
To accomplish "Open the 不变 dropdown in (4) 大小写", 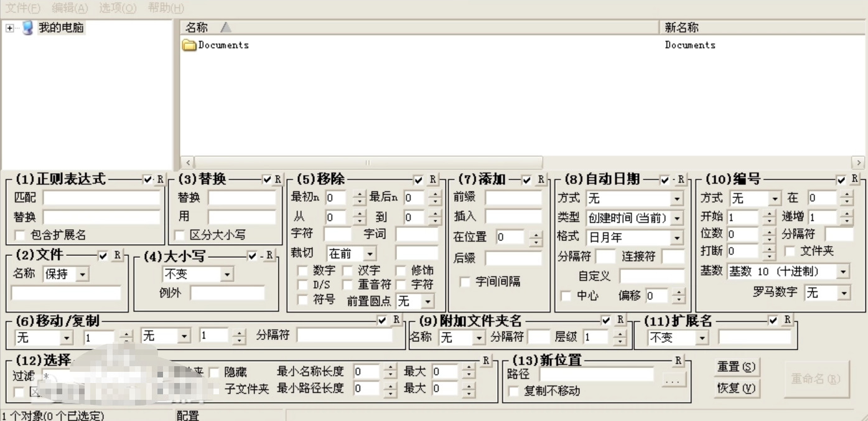I will (226, 274).
